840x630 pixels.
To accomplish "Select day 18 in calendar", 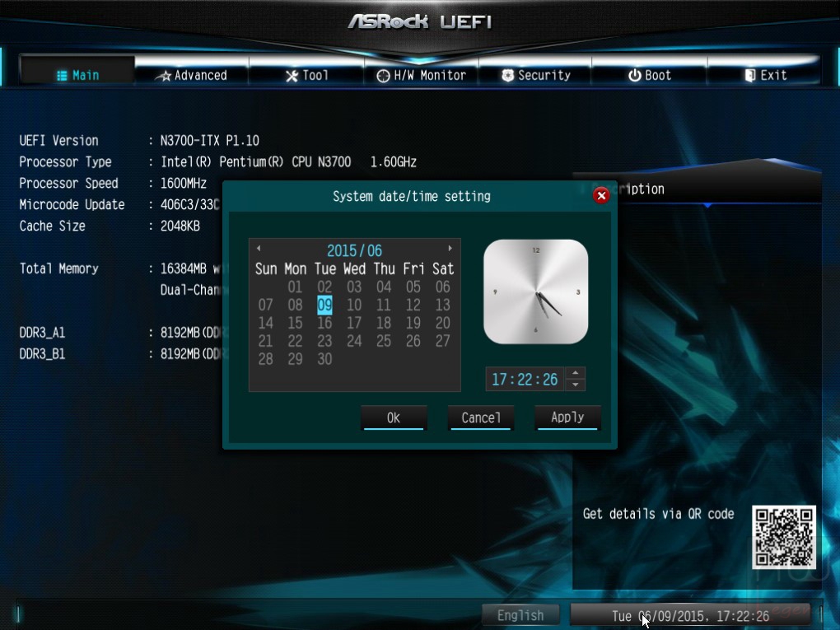I will 384,323.
